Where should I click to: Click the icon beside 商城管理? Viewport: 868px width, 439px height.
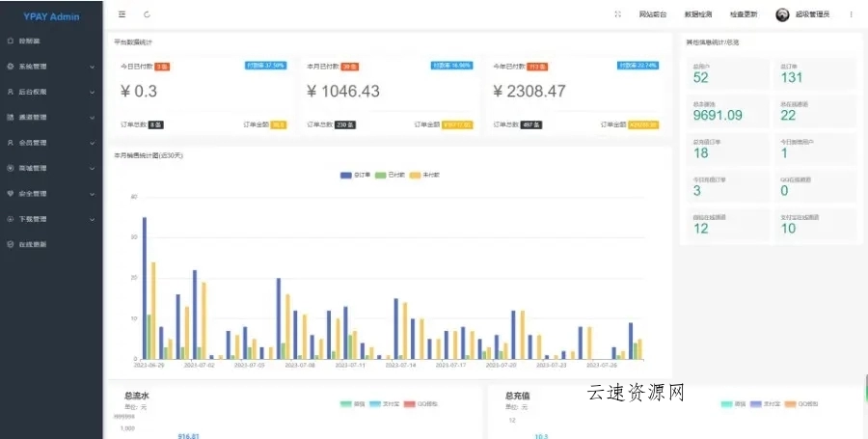click(x=10, y=168)
